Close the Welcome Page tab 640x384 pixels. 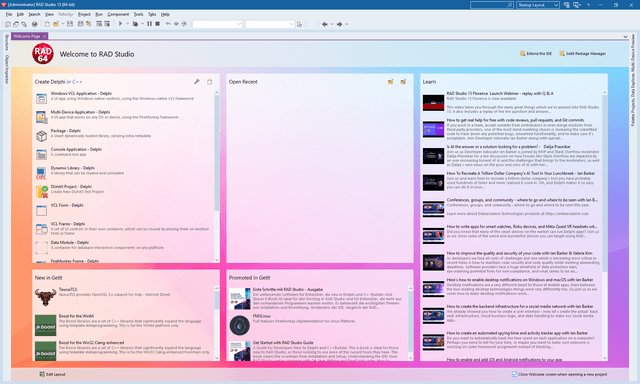point(44,36)
